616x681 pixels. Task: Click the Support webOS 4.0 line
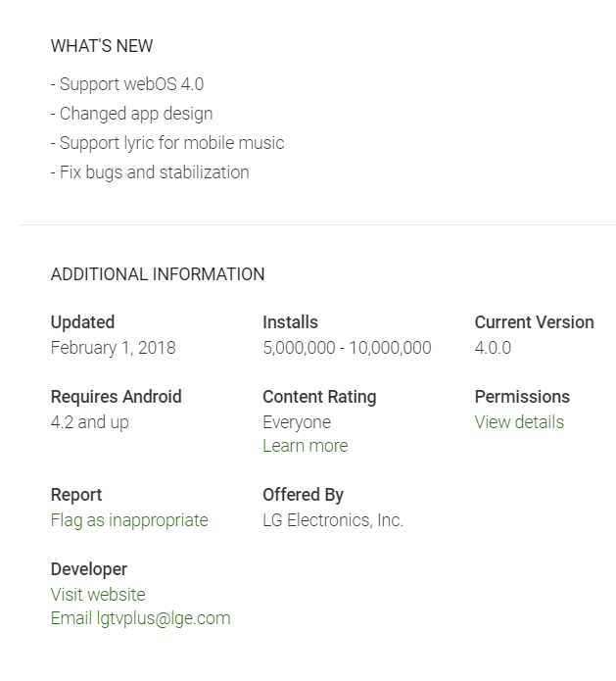click(127, 84)
